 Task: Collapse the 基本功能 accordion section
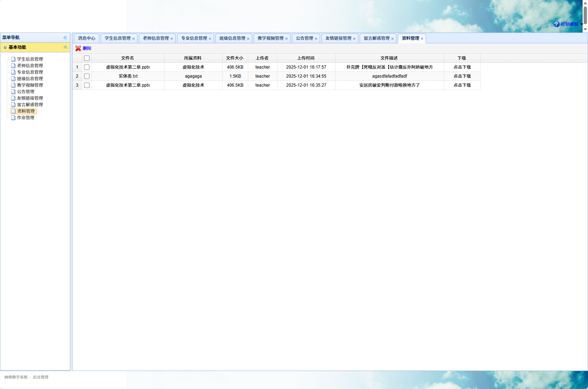coord(65,47)
